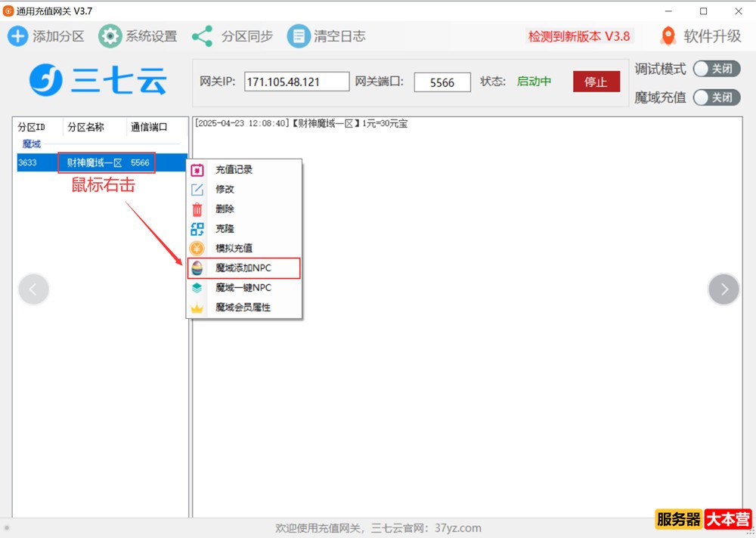Click the right arrow navigation circle
This screenshot has height=538, width=756.
point(723,289)
